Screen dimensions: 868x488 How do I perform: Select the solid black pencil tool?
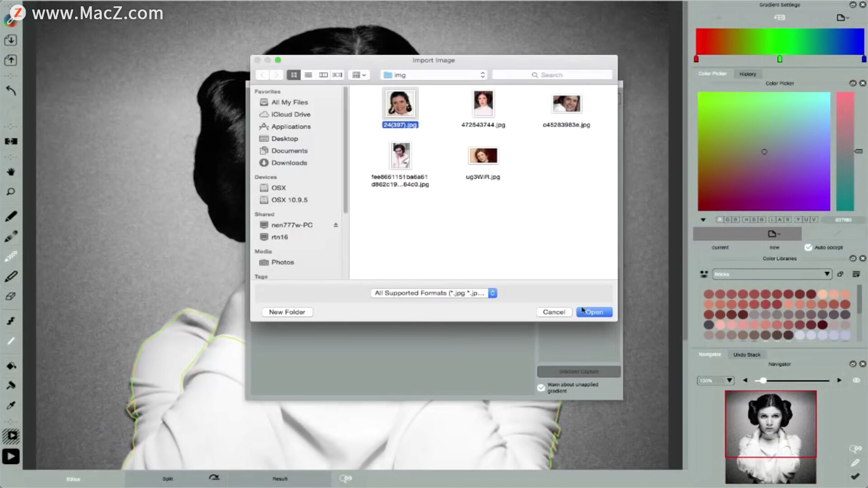click(x=10, y=216)
